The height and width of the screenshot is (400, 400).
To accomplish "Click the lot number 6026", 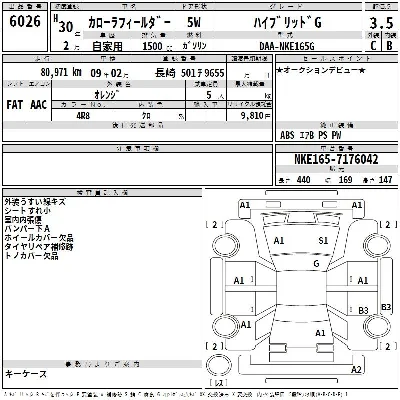I will point(25,22).
